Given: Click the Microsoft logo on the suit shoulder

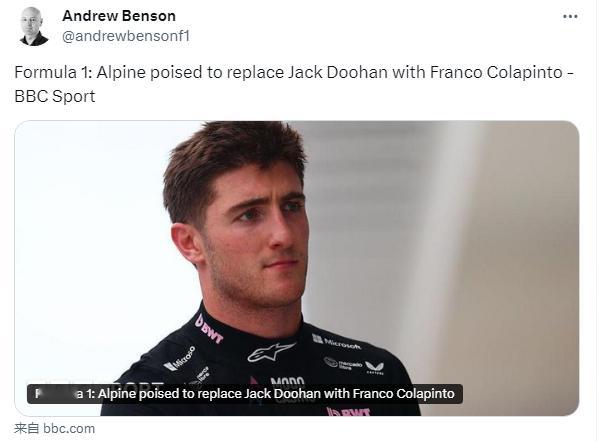Looking at the screenshot, I should [336, 341].
